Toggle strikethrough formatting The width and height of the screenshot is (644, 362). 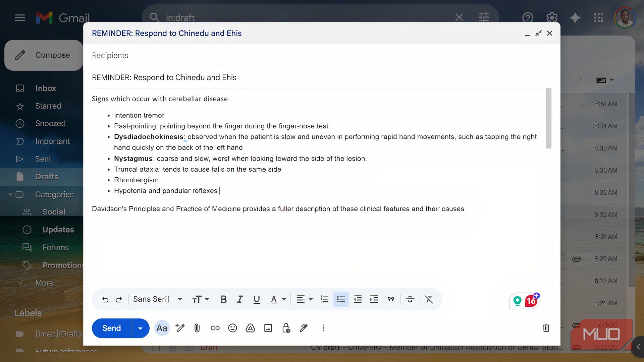tap(410, 299)
